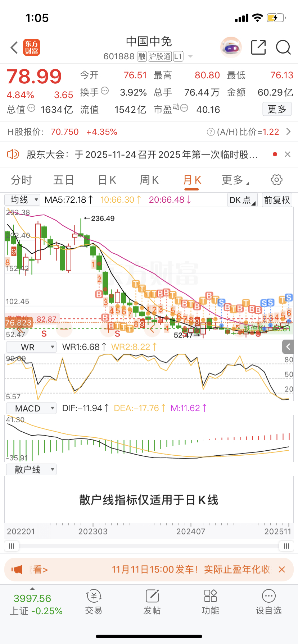This screenshot has width=298, height=644.
Task: Tap the question mark near (A/H)比价
Action: pyautogui.click(x=211, y=132)
